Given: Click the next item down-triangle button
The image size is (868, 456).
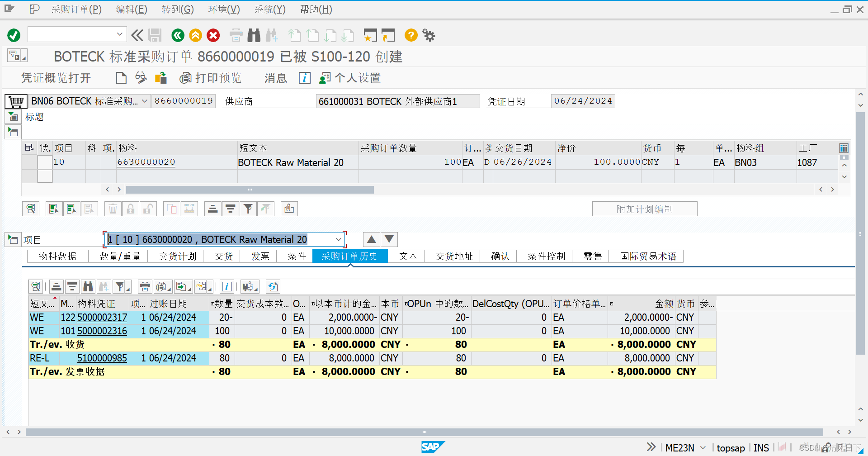Looking at the screenshot, I should pyautogui.click(x=389, y=239).
